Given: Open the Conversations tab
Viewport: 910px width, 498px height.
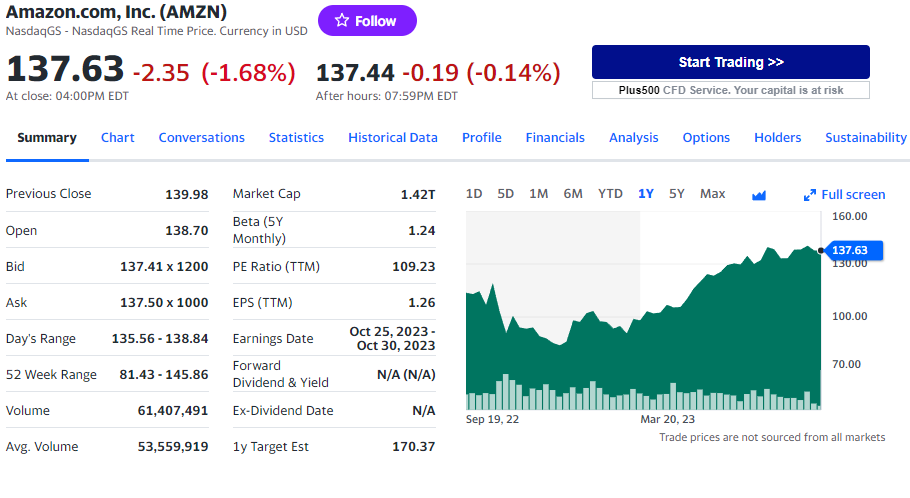Looking at the screenshot, I should click(x=202, y=138).
